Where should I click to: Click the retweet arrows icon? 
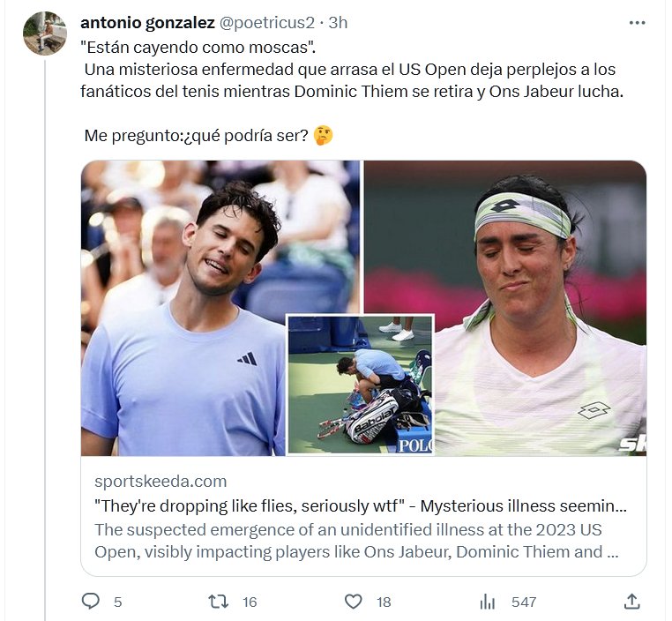point(217,602)
